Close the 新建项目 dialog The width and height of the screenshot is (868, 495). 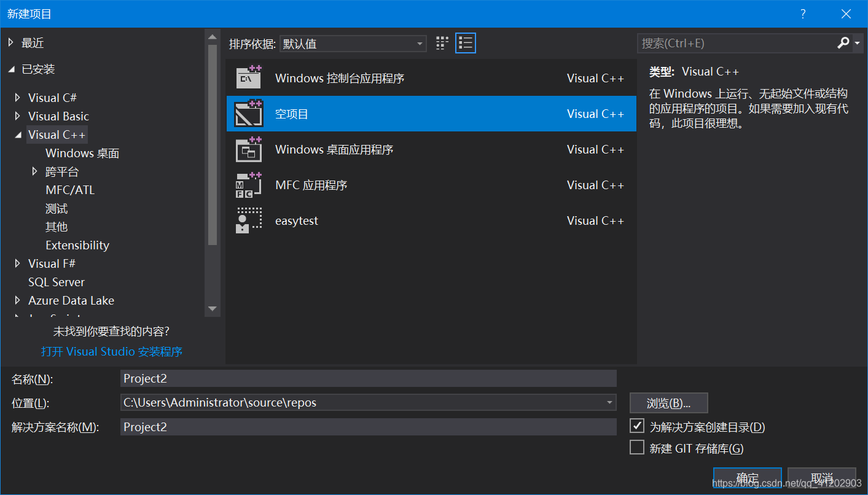(x=846, y=14)
